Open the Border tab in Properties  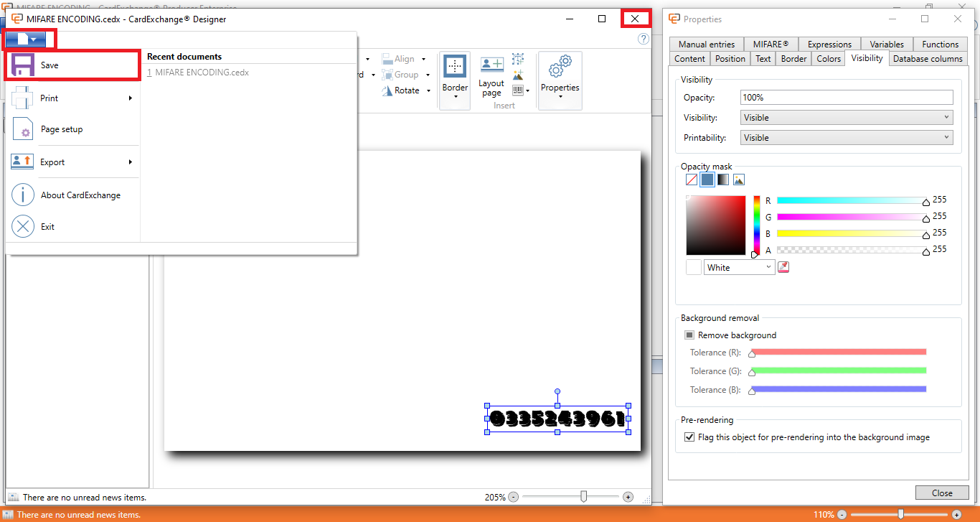pyautogui.click(x=793, y=59)
